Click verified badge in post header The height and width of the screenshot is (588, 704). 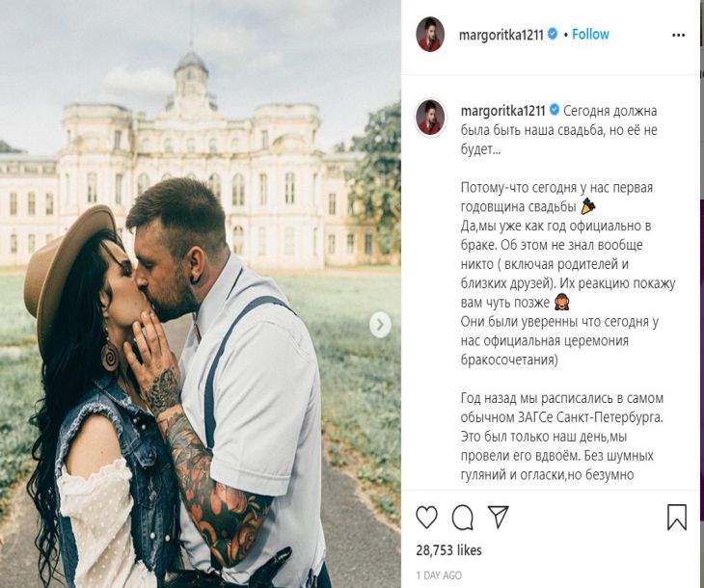point(553,34)
